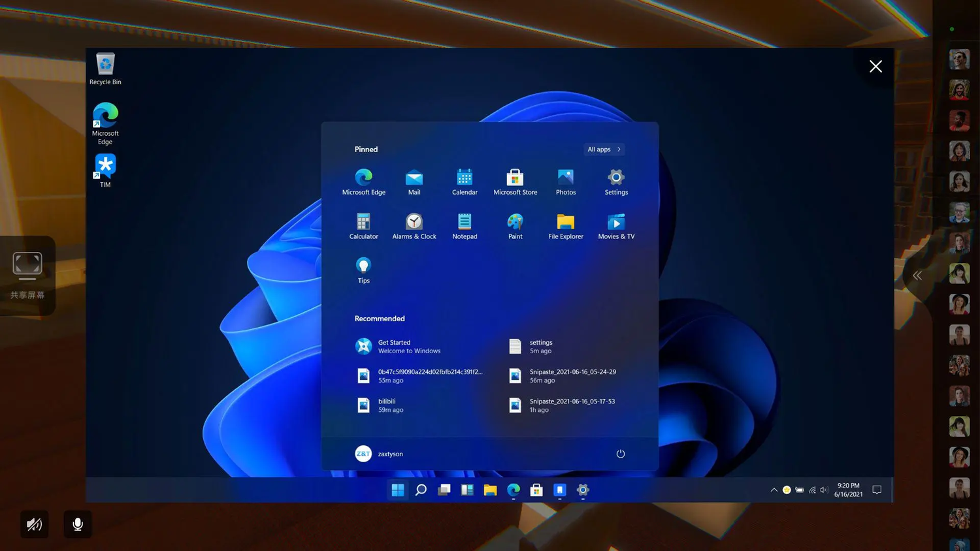This screenshot has width=980, height=551.
Task: Open Paint from the Start menu
Action: [515, 226]
